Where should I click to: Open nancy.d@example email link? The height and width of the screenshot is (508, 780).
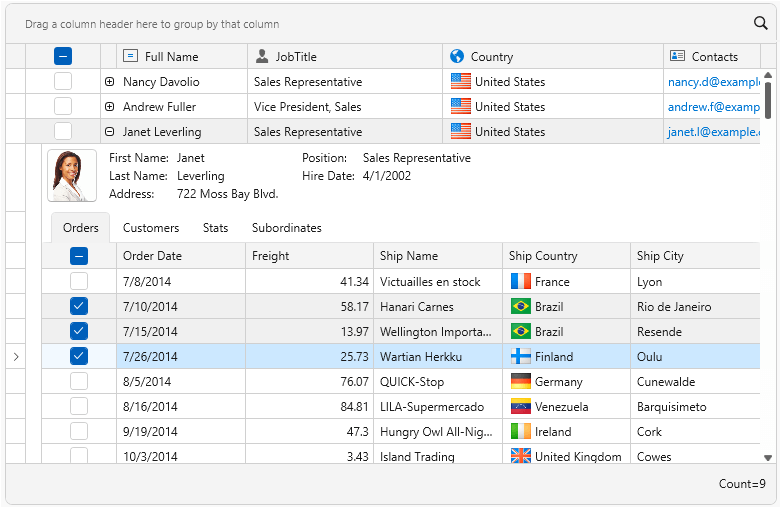713,82
